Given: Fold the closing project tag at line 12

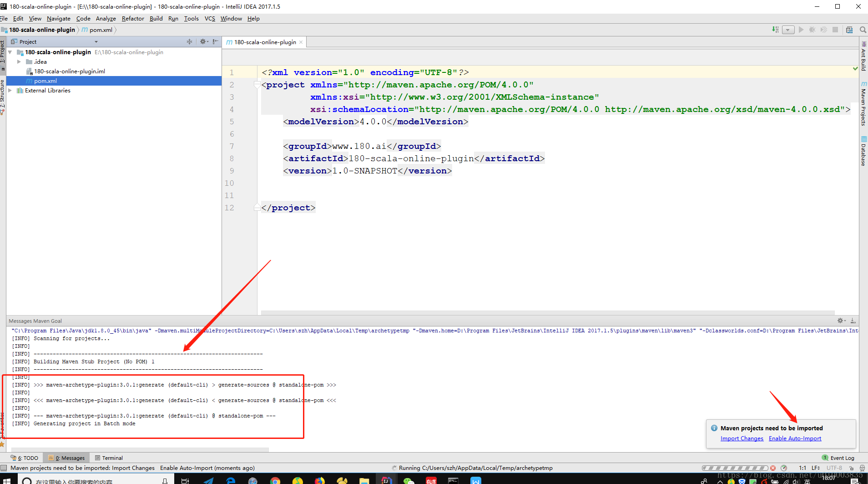Looking at the screenshot, I should (x=257, y=208).
